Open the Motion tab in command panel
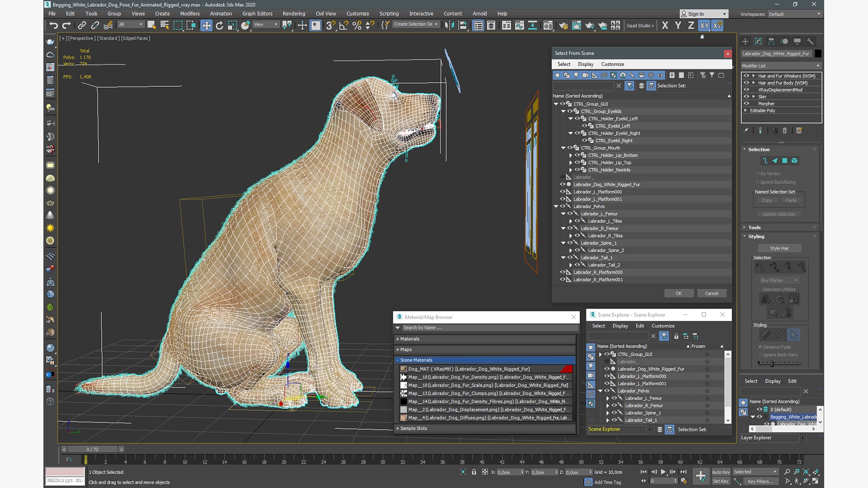The height and width of the screenshot is (488, 868). (x=784, y=41)
